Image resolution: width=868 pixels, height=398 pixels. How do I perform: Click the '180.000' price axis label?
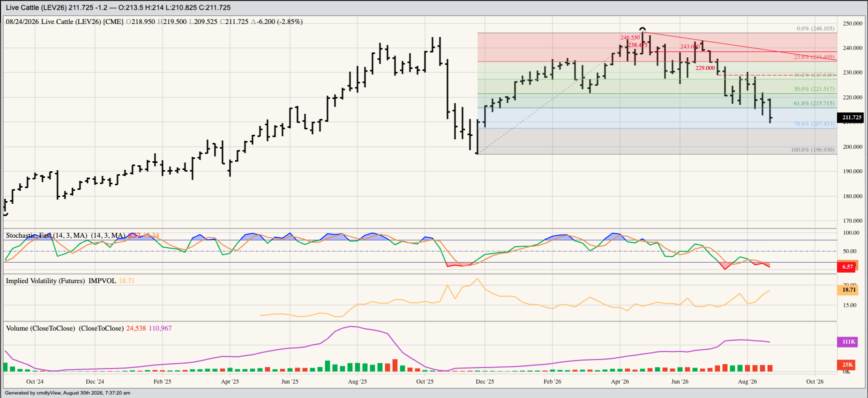pos(852,196)
